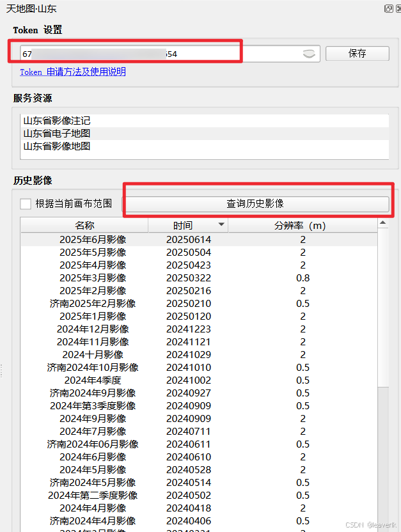Click date cell 20241002
This screenshot has width=401, height=532.
pos(189,380)
